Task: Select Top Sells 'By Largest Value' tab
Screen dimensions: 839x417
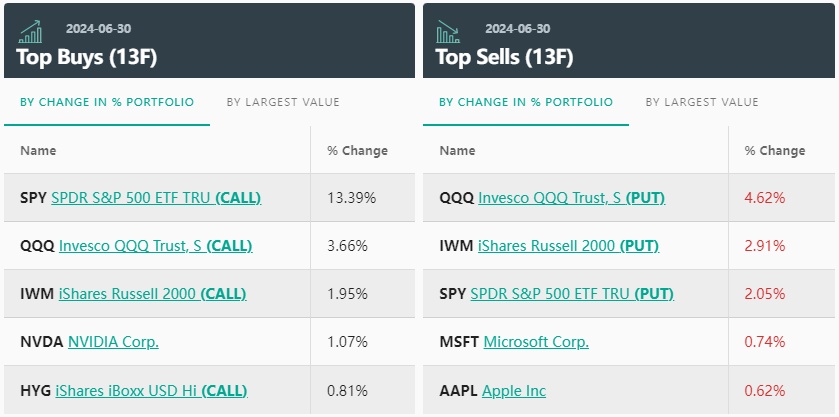Action: point(701,102)
